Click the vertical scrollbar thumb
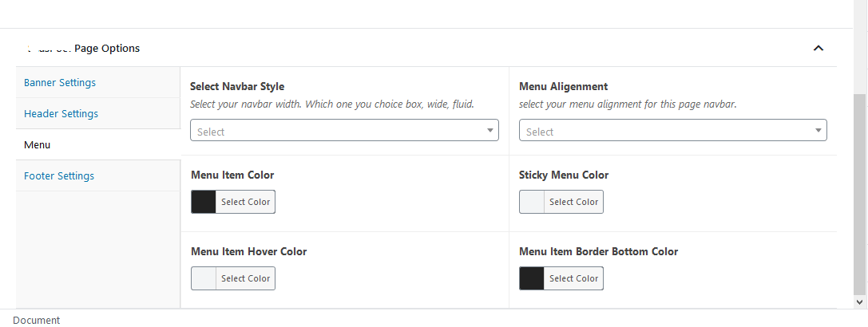The image size is (868, 327). tap(860, 191)
